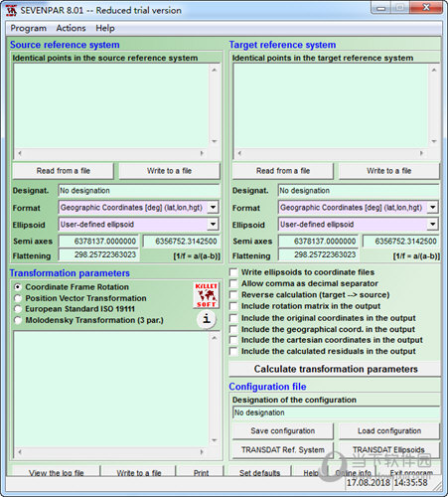
Task: Select Molodensky Transformation (3 par.) option
Action: (x=18, y=320)
